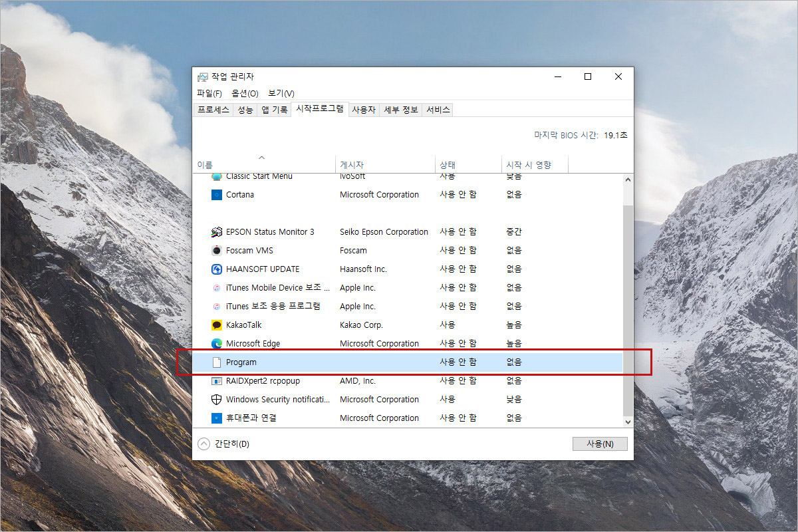
Task: Switch to the 성능 tab
Action: click(x=245, y=110)
